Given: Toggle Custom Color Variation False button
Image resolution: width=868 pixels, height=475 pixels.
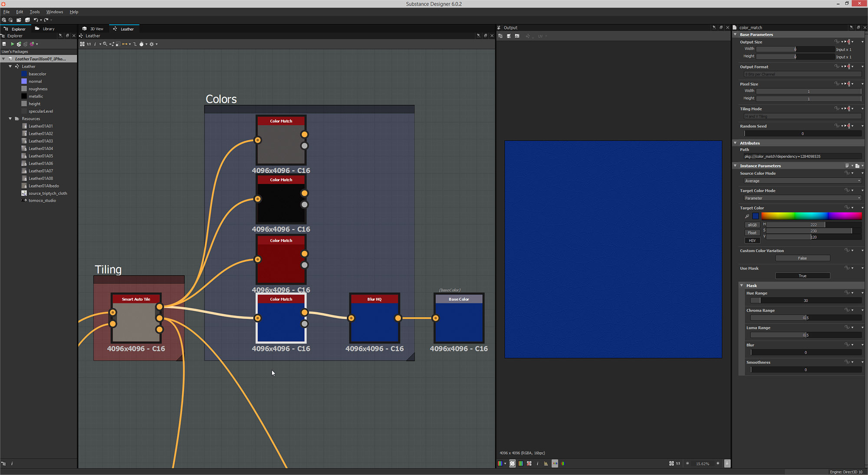Looking at the screenshot, I should 802,258.
